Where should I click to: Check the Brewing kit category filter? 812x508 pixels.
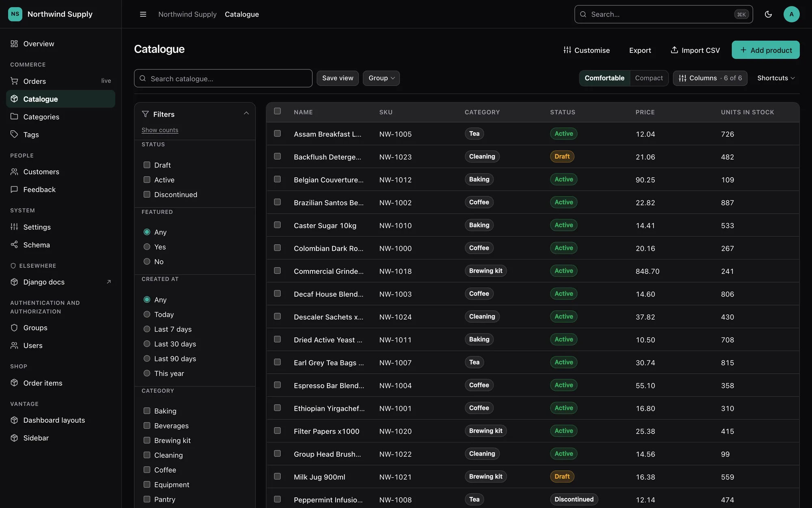(x=147, y=440)
